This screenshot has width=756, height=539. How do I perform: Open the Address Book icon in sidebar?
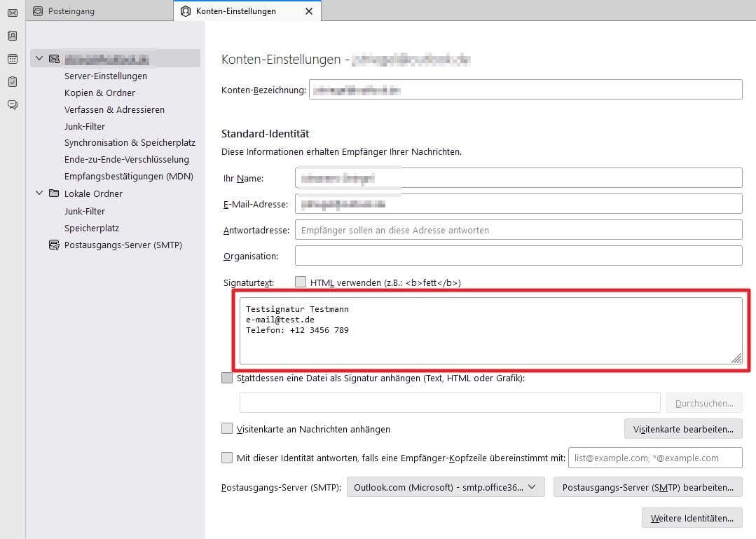11,35
